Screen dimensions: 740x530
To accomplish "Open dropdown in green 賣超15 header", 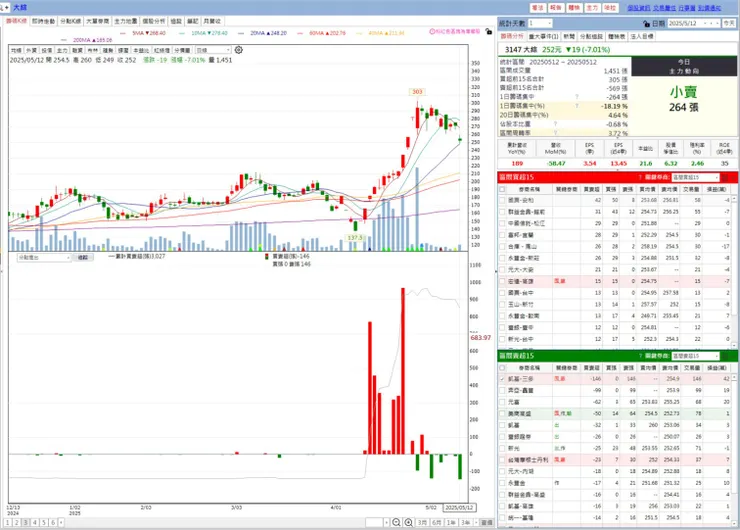I will pos(695,356).
